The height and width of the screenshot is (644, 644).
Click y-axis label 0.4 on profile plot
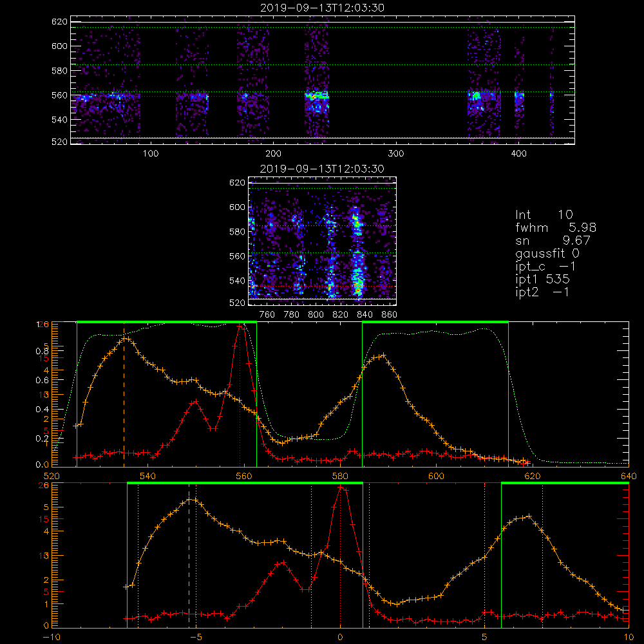[42, 409]
